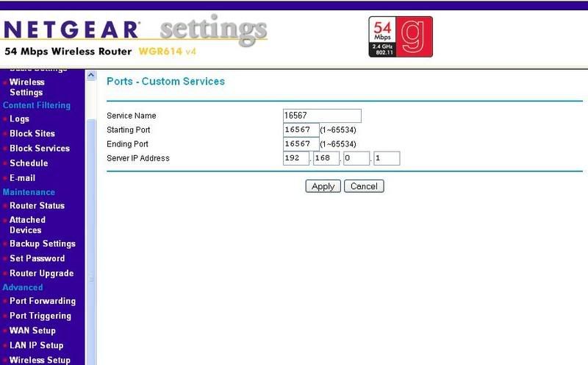The height and width of the screenshot is (365, 588).
Task: Click the Maintenance section heading
Action: coord(29,192)
